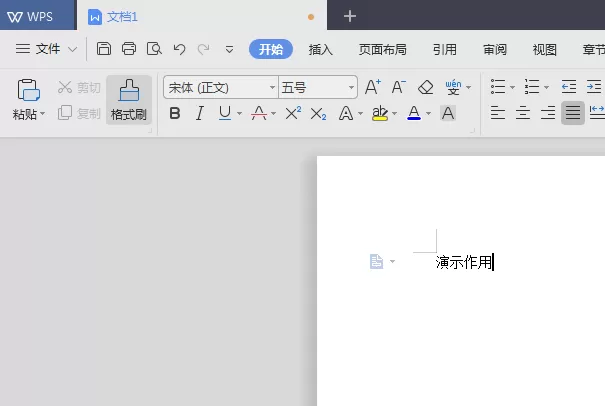The height and width of the screenshot is (406, 605).
Task: Toggle subscript X₂
Action: [318, 113]
